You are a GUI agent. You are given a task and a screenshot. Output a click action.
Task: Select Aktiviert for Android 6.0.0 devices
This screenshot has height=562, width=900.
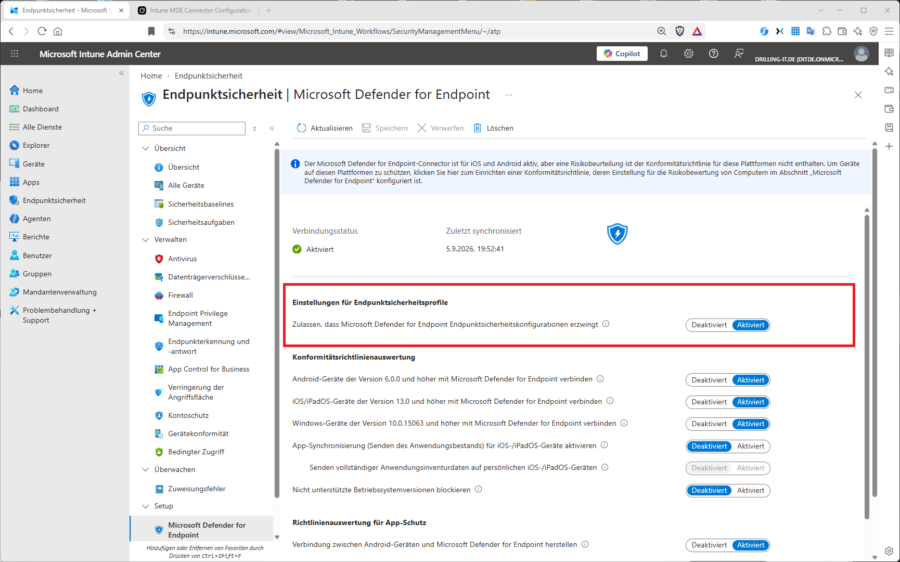pos(750,380)
